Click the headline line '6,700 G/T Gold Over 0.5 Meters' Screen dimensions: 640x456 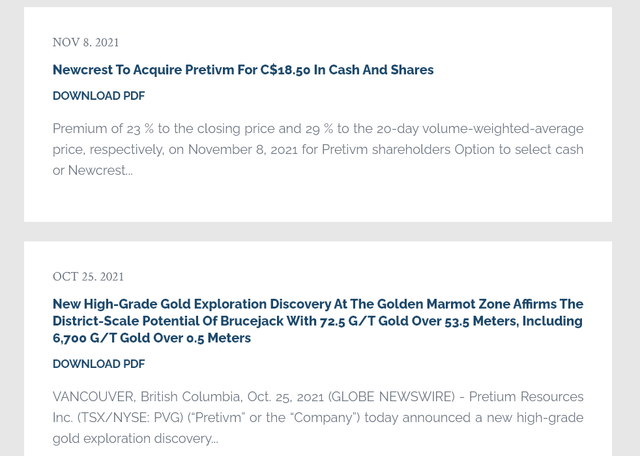click(x=152, y=338)
